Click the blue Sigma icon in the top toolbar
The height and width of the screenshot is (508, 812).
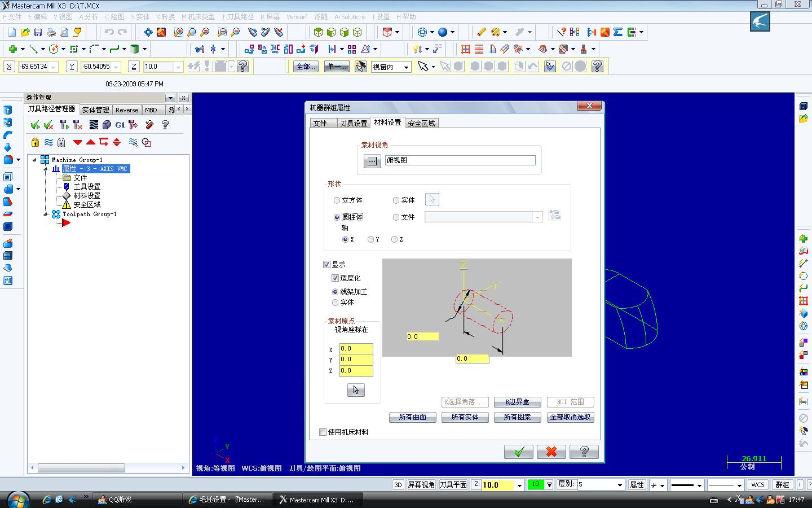pos(618,32)
